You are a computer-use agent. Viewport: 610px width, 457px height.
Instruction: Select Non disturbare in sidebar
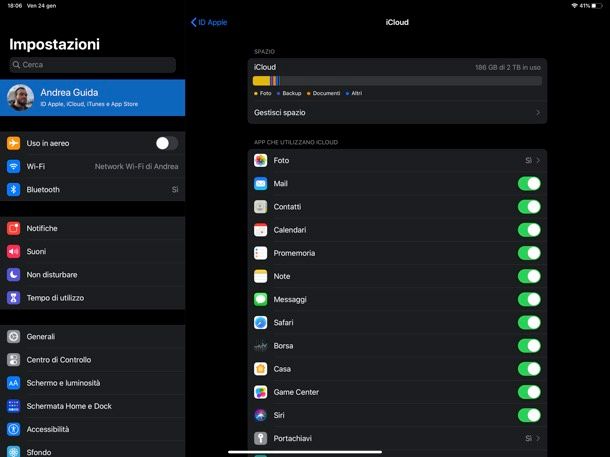(x=93, y=275)
